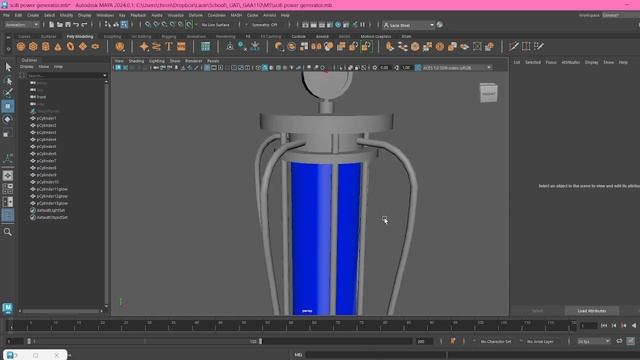640x360 pixels.
Task: Create a polygon disc from the shelf
Action: 96,47
